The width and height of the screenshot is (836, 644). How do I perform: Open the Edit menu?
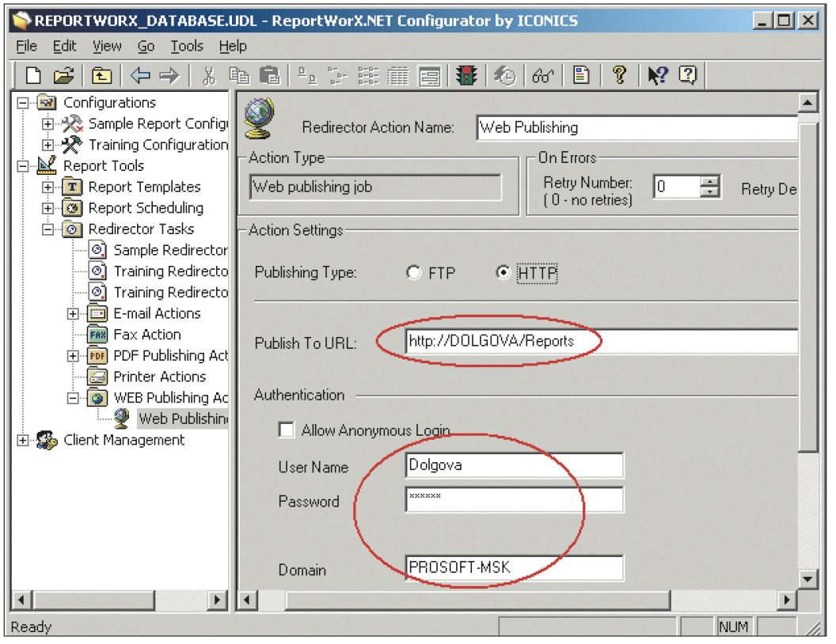[x=64, y=47]
